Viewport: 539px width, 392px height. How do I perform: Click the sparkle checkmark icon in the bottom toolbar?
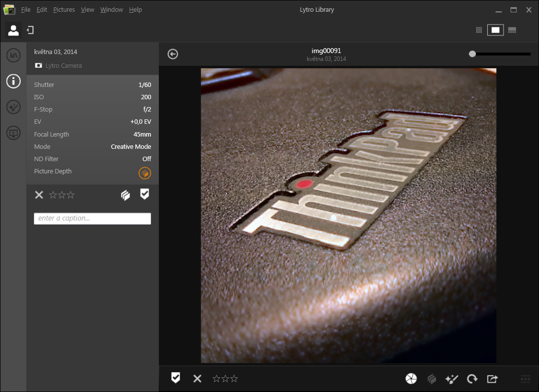[x=451, y=379]
